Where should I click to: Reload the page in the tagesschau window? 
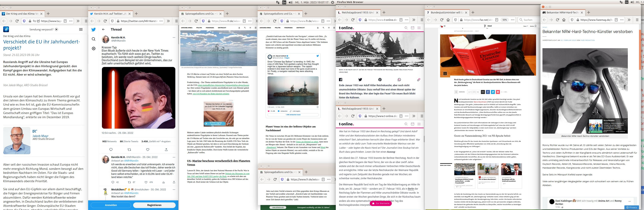click(17, 21)
